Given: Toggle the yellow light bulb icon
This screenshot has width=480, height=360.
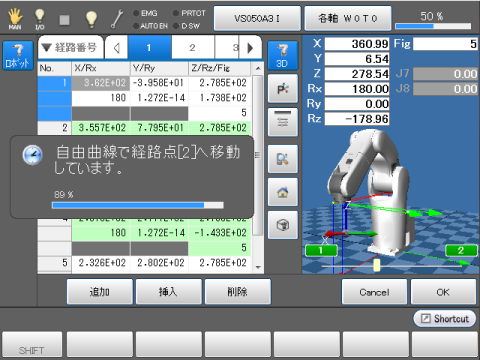Looking at the screenshot, I should pos(91,19).
